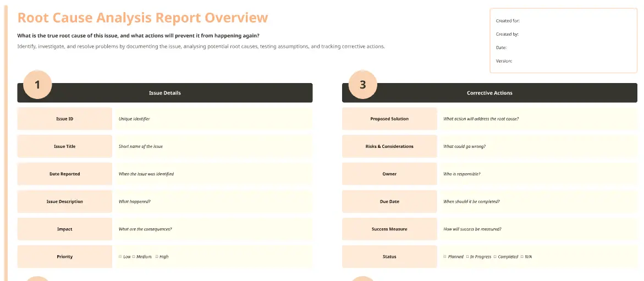This screenshot has height=281, width=644.
Task: Click the 'What happened?' description field
Action: (x=213, y=201)
